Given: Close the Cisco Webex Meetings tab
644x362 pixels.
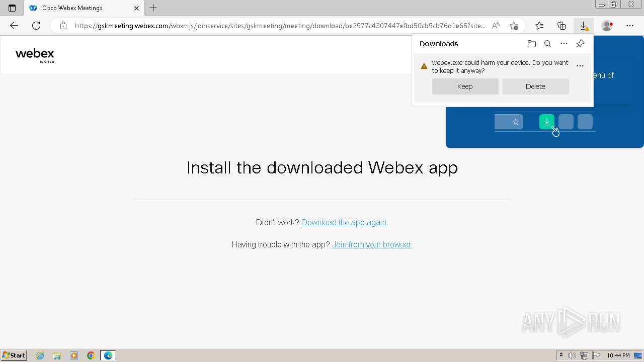Looking at the screenshot, I should [x=136, y=8].
